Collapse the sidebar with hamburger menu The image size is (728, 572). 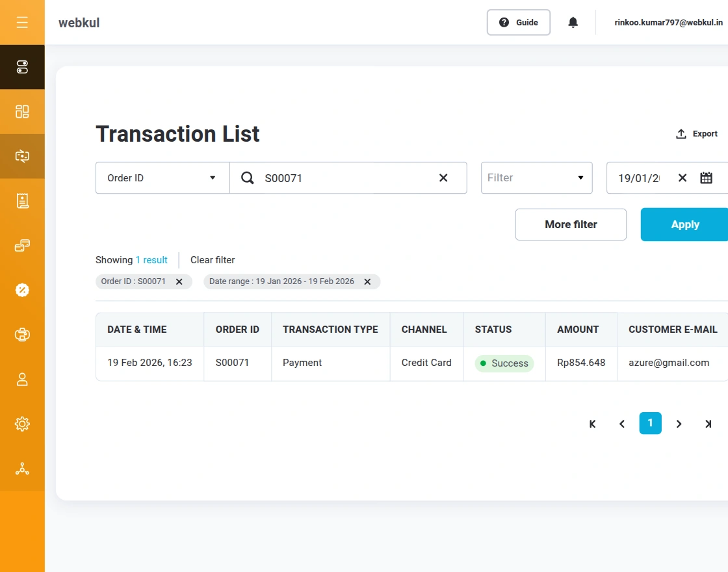(22, 22)
